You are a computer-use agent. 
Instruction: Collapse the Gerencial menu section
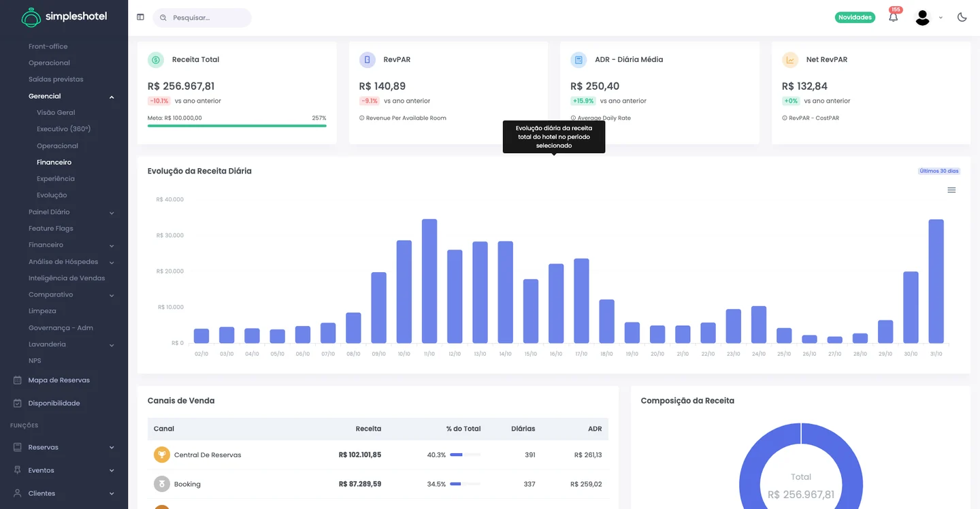click(x=112, y=97)
